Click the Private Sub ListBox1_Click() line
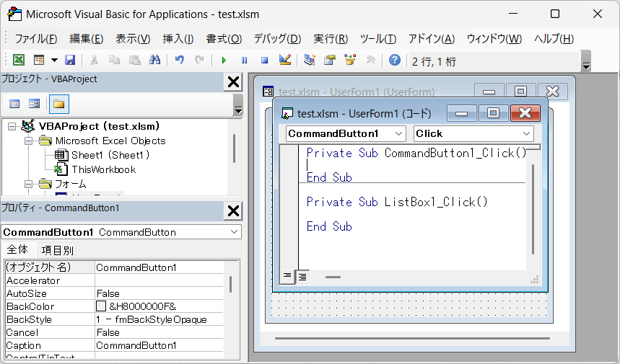620x364 pixels. 397,202
